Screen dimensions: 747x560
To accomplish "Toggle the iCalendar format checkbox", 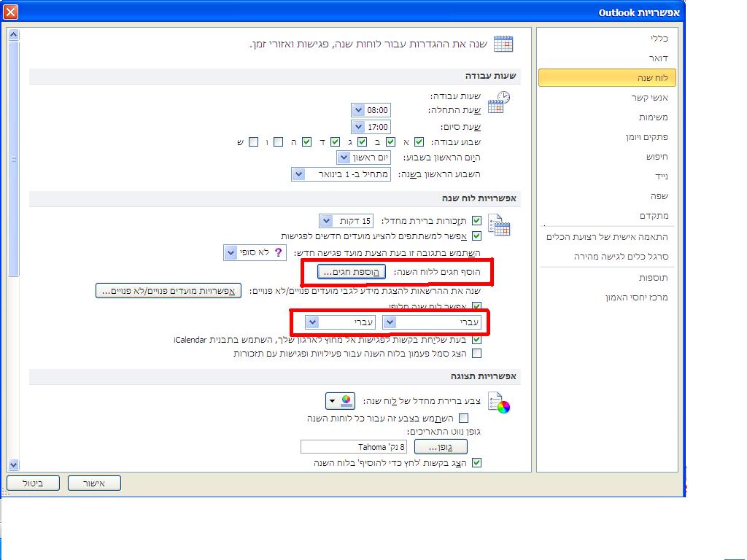I will click(x=476, y=340).
